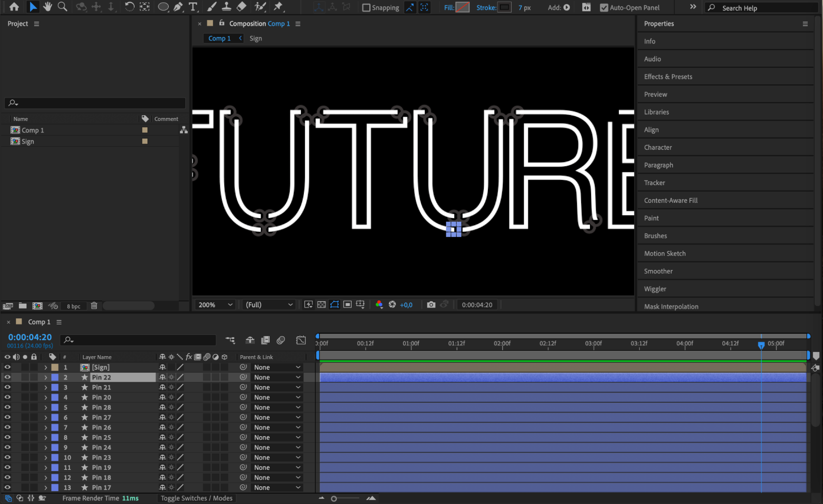
Task: Click the current time indicator marker
Action: pos(761,345)
